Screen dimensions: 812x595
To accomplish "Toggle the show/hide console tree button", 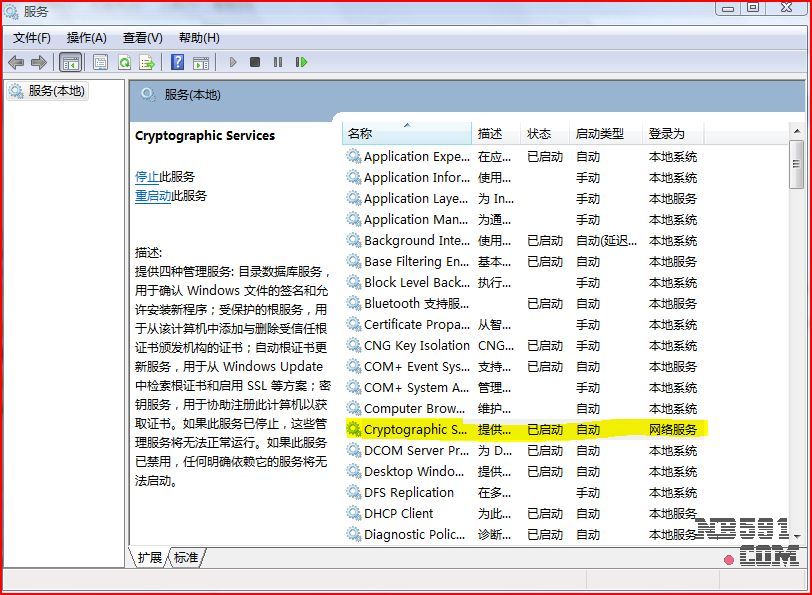I will 70,62.
